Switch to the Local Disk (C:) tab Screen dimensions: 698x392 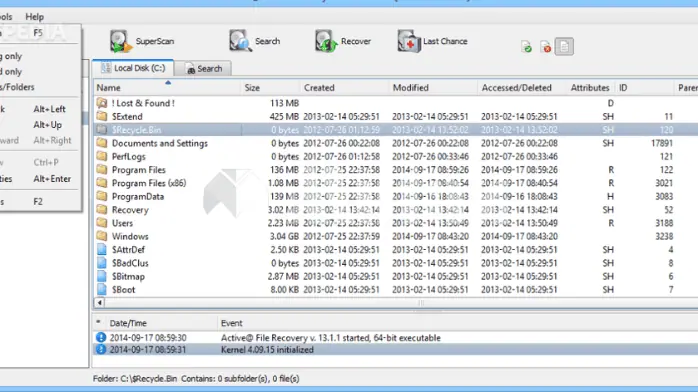(x=133, y=68)
